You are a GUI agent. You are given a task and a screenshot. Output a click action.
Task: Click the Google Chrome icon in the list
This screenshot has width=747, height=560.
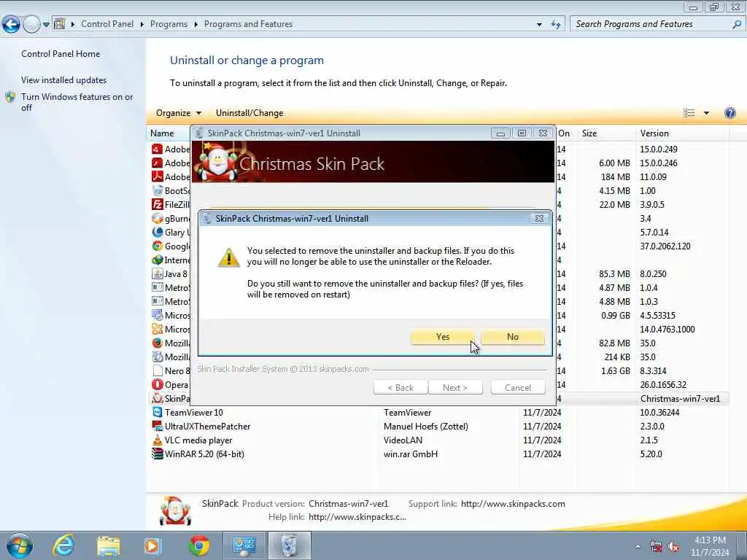click(158, 246)
